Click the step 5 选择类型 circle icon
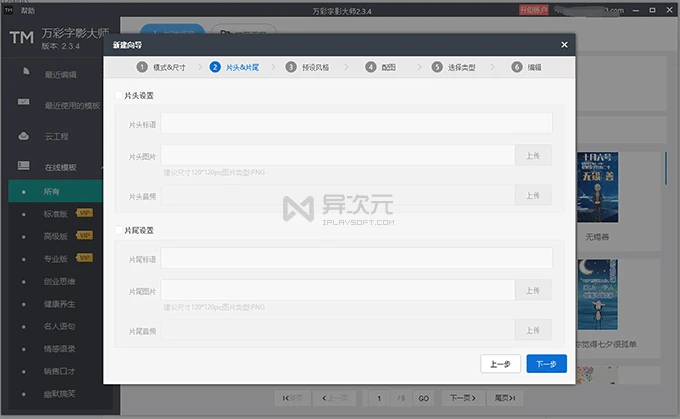680x419 pixels. pos(437,67)
